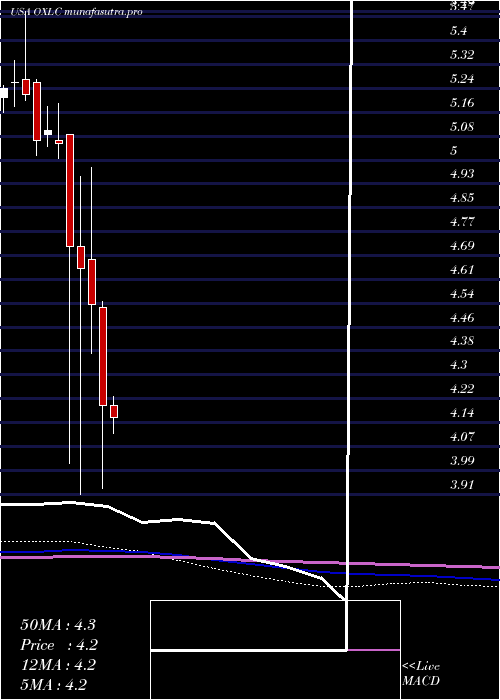Click the large red candle falling from 5.08
Viewport: 500px width, 700px height.
[70, 190]
